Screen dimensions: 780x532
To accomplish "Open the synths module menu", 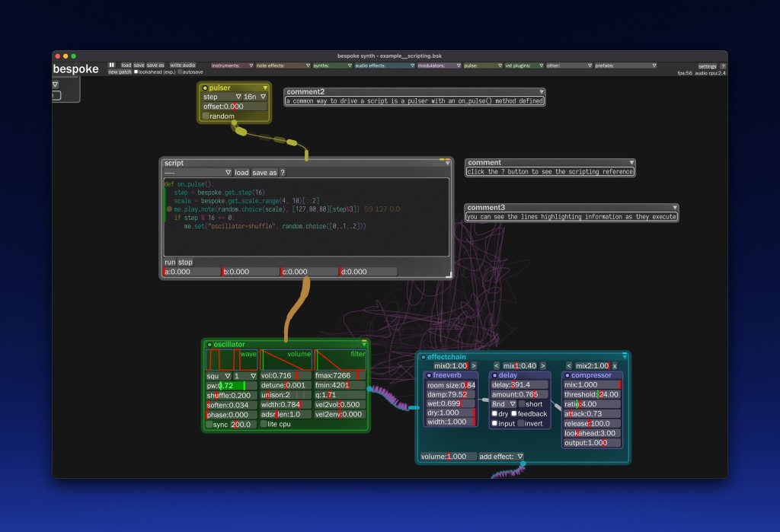I will (332, 65).
